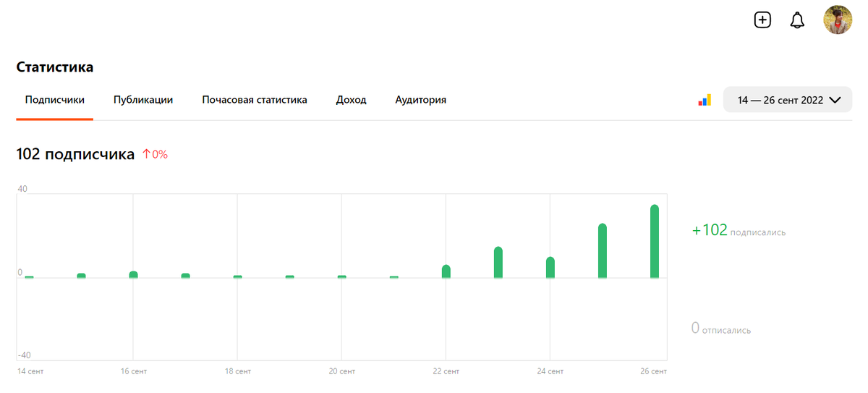Viewport: 868px width, 393px height.
Task: Click the 18 сент axis label
Action: coord(238,371)
